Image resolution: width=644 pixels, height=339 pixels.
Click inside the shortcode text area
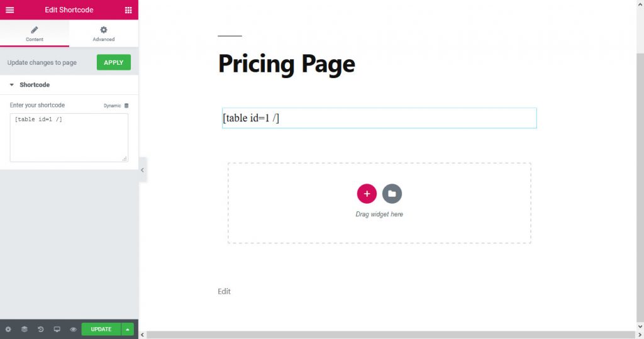click(69, 137)
